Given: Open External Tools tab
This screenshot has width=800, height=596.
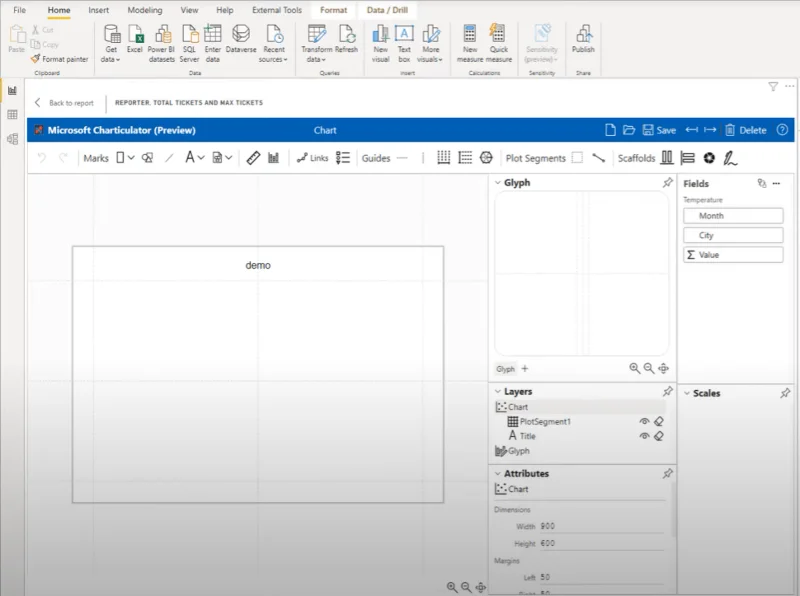Looking at the screenshot, I should [x=277, y=10].
